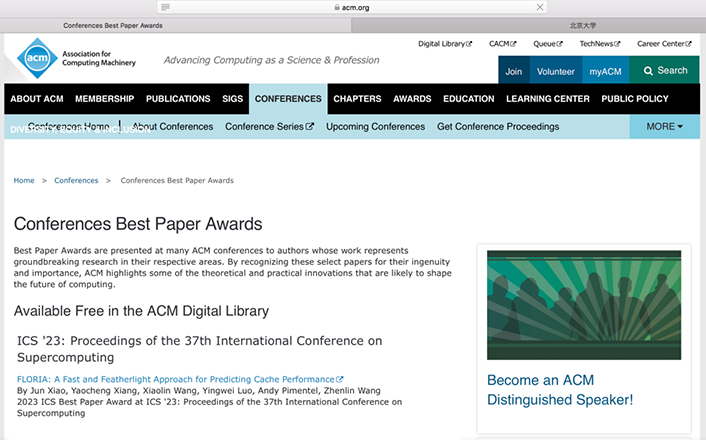Click the Search magnifier icon
Image resolution: width=706 pixels, height=440 pixels.
[x=649, y=71]
